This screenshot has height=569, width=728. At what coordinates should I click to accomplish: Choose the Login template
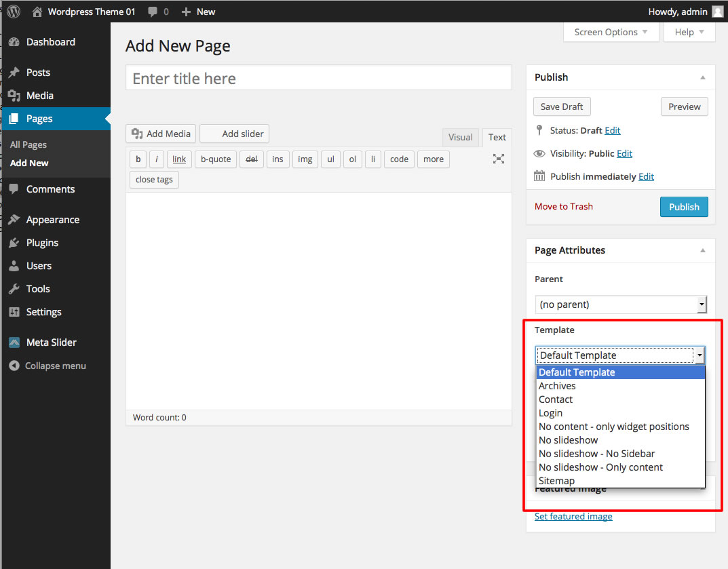(x=620, y=412)
